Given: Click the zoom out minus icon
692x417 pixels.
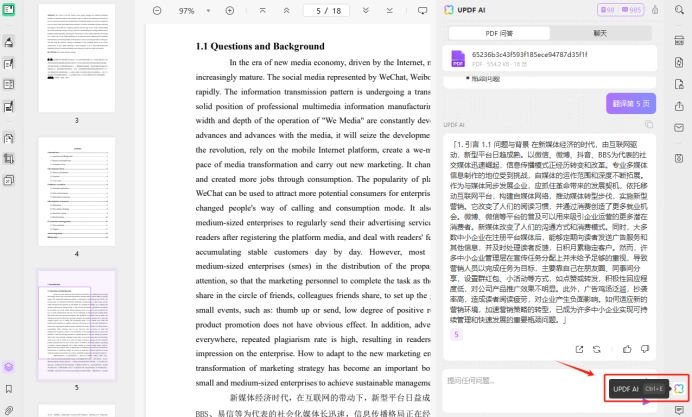Looking at the screenshot, I should point(157,11).
